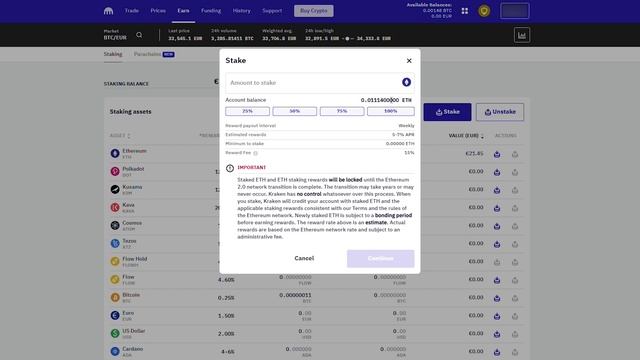Click the Flow Hold row unstake icon

point(515,262)
